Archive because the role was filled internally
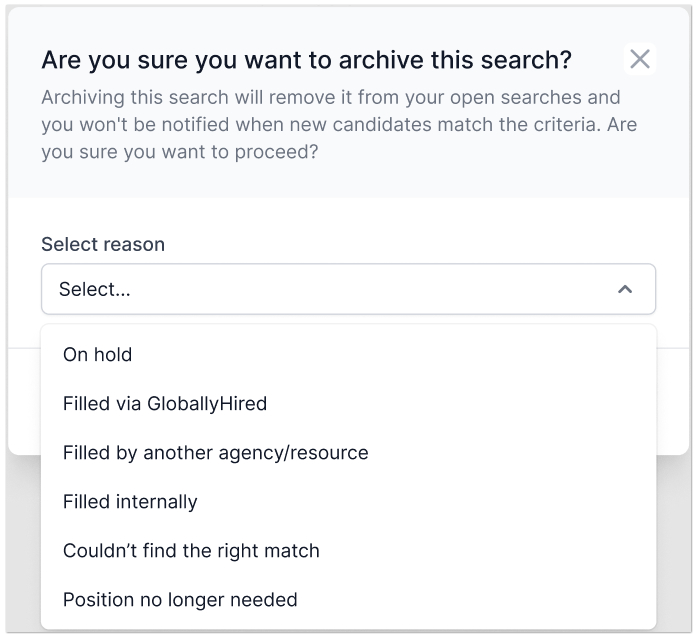The image size is (698, 638). tap(130, 502)
